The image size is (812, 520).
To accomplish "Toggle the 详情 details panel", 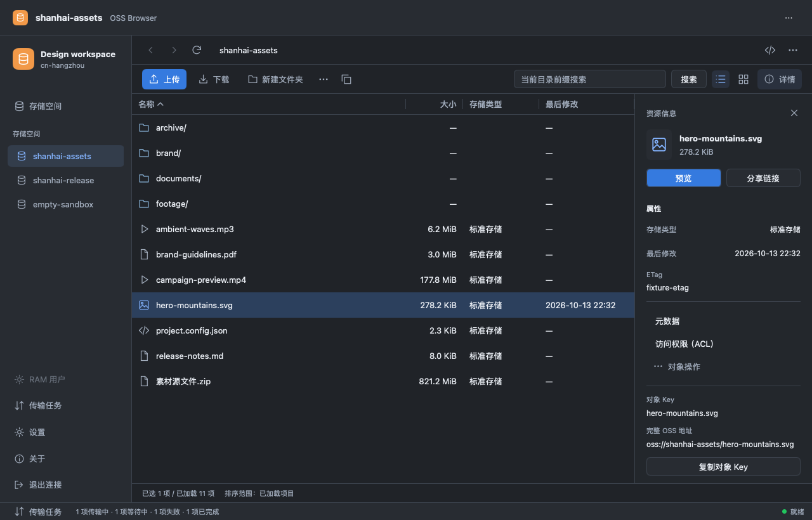I will (780, 79).
